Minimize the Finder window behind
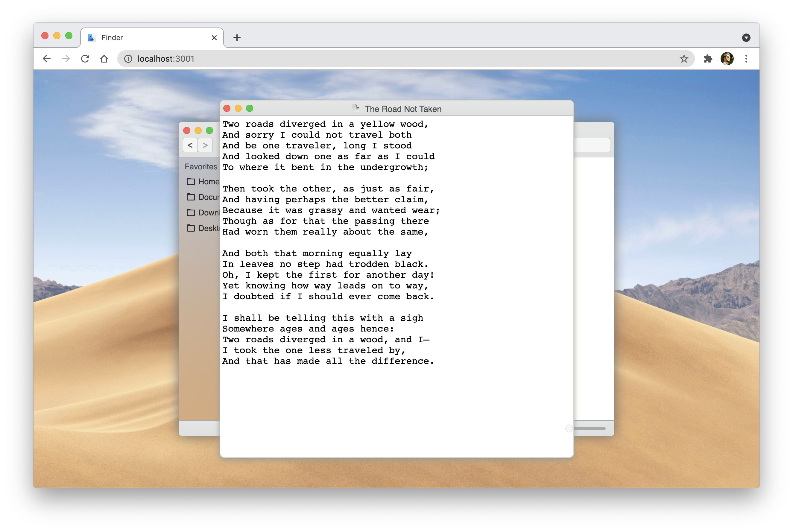 pos(198,131)
